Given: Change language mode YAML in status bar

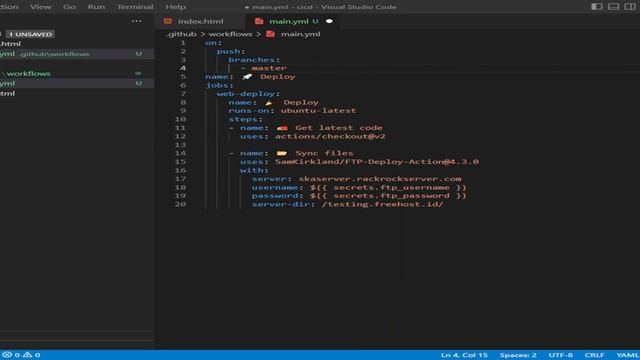Looking at the screenshot, I should coord(627,355).
